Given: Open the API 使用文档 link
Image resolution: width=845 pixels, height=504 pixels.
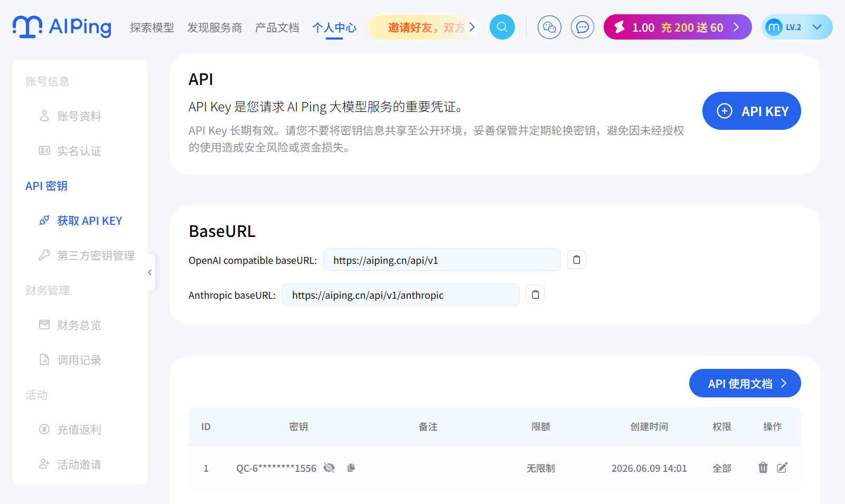Looking at the screenshot, I should (745, 383).
